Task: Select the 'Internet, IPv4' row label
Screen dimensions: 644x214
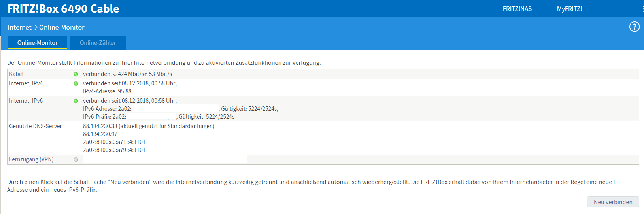Action: (x=26, y=83)
